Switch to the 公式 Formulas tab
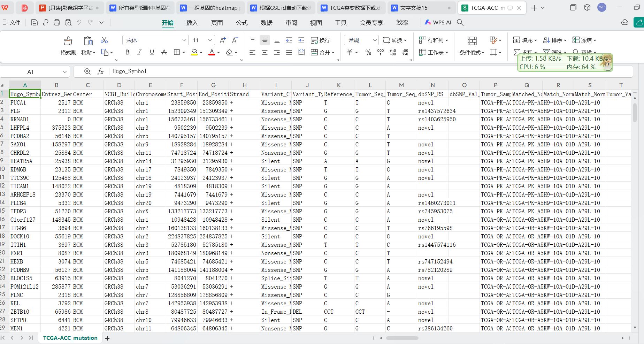Image resolution: width=644 pixels, height=344 pixels. [x=242, y=23]
